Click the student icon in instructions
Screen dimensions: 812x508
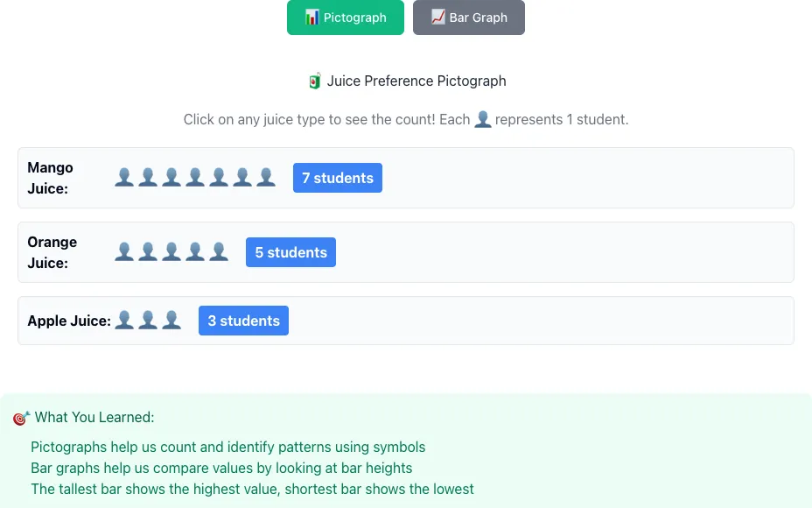click(x=483, y=119)
